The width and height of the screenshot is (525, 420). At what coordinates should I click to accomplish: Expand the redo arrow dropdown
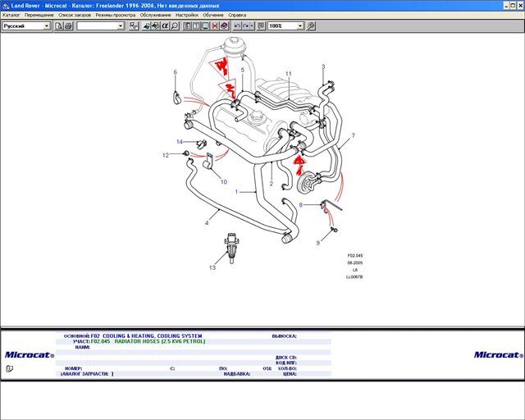pyautogui.click(x=252, y=26)
